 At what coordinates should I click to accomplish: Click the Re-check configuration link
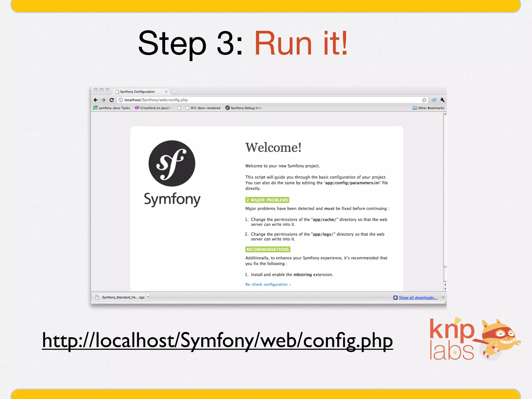(x=268, y=284)
